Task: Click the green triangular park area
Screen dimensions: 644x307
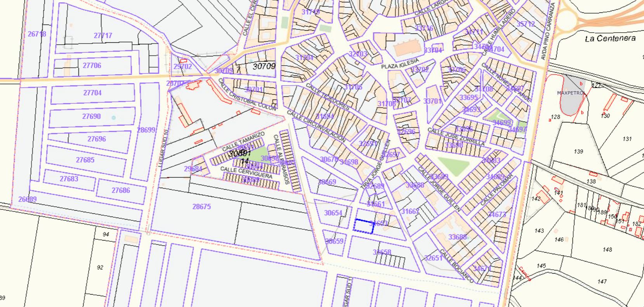Action: click(453, 166)
